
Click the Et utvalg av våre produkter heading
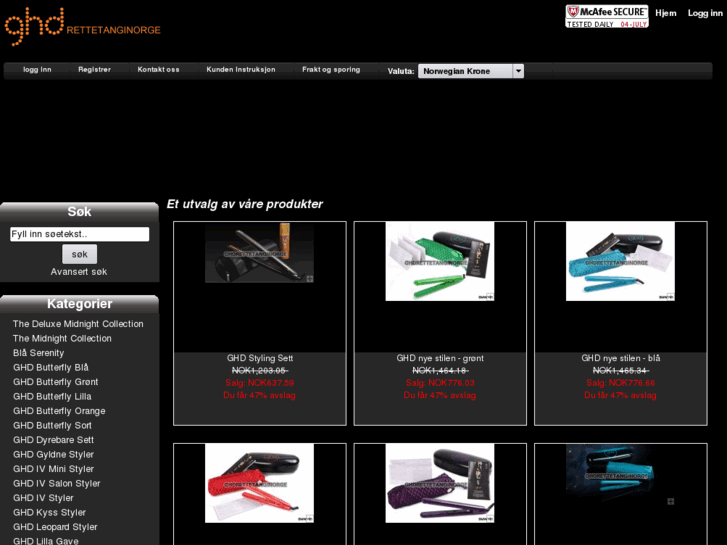(245, 204)
